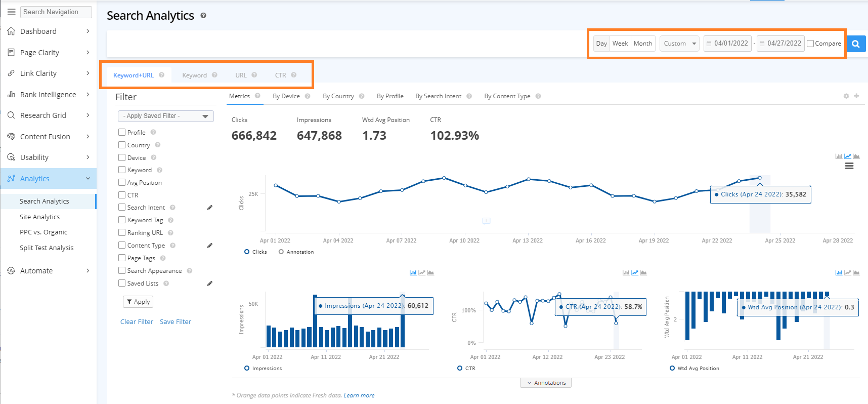868x404 pixels.
Task: Toggle the Clicks series legend marker
Action: pyautogui.click(x=247, y=252)
